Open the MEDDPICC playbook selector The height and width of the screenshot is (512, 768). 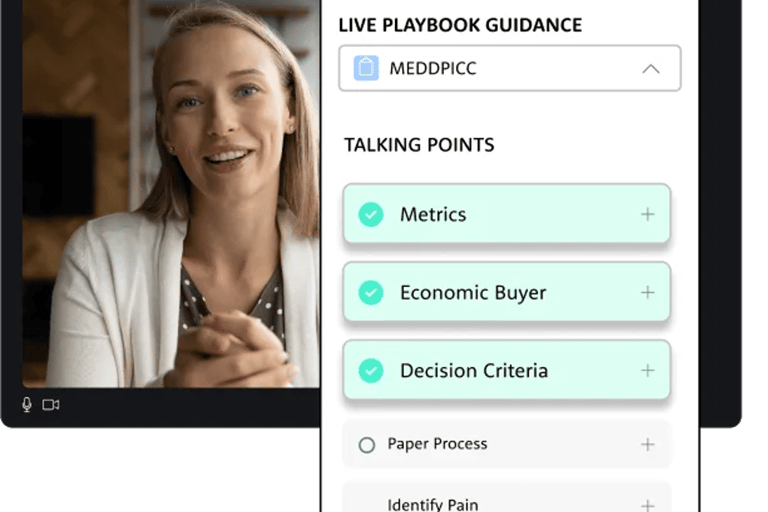509,68
